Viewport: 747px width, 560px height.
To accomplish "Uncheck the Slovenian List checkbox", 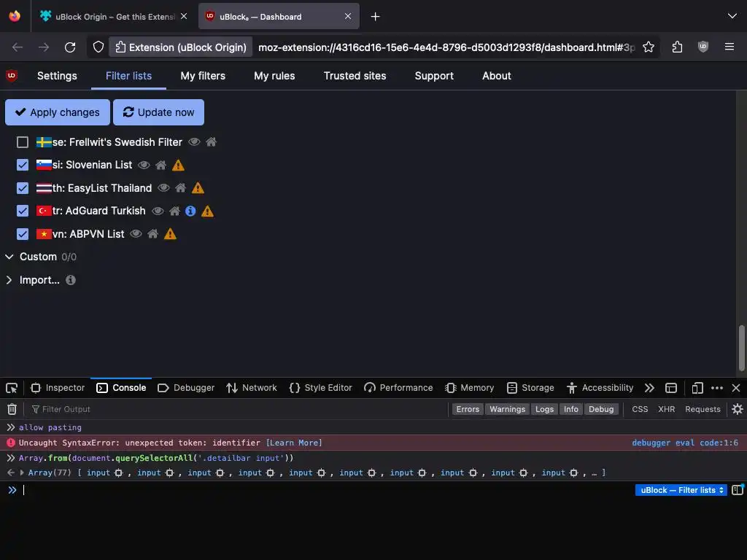I will 23,166.
